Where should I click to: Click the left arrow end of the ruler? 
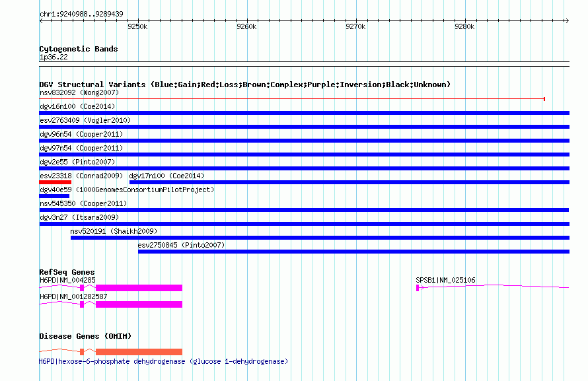point(41,20)
